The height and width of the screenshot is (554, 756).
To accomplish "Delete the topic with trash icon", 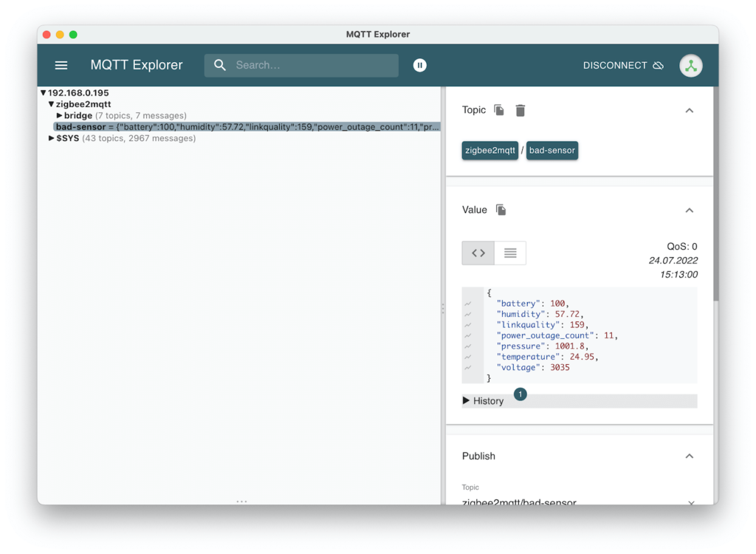I will click(520, 111).
